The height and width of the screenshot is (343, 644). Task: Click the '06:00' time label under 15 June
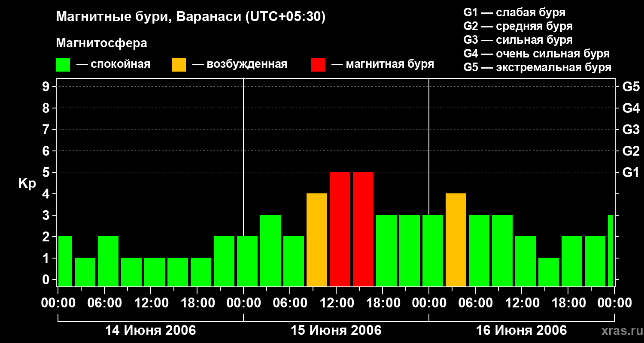[290, 303]
